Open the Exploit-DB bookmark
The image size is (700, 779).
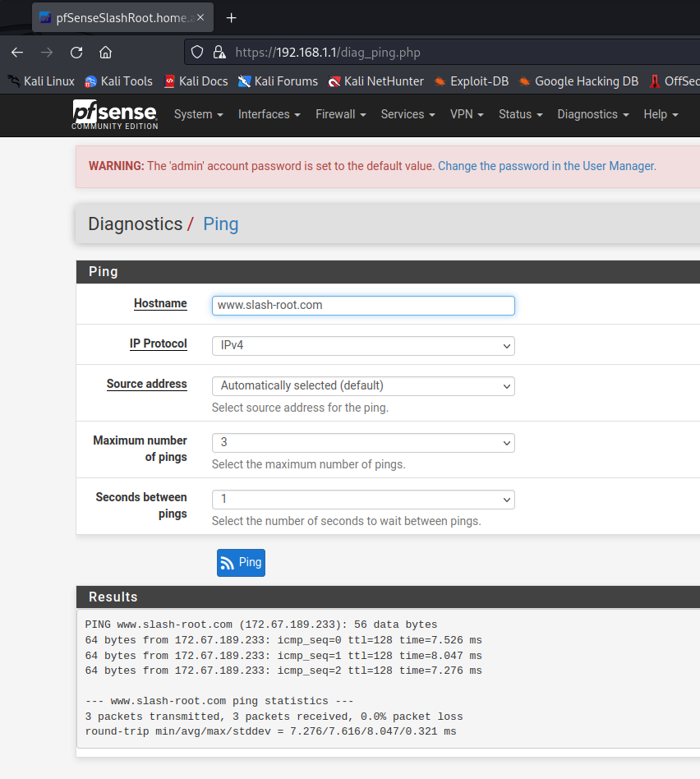coord(472,81)
